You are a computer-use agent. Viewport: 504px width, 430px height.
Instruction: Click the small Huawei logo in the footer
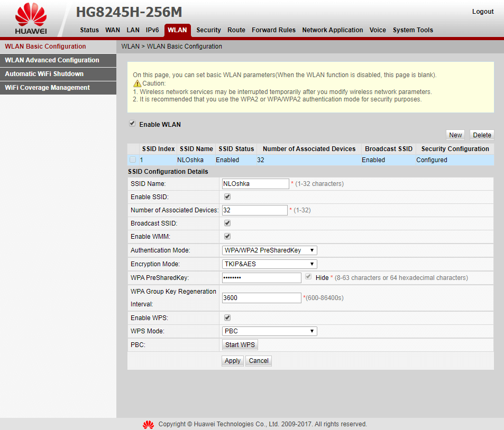pyautogui.click(x=148, y=425)
